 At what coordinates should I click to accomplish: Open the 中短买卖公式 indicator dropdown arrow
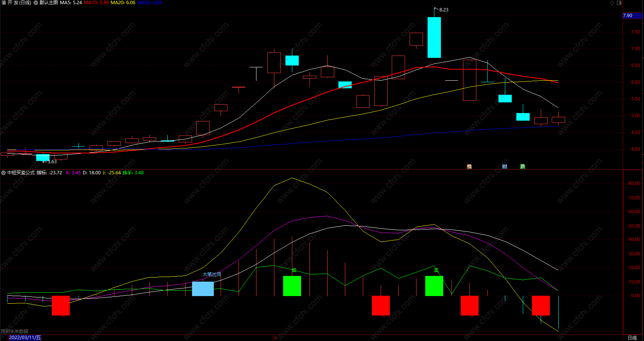coord(3,173)
